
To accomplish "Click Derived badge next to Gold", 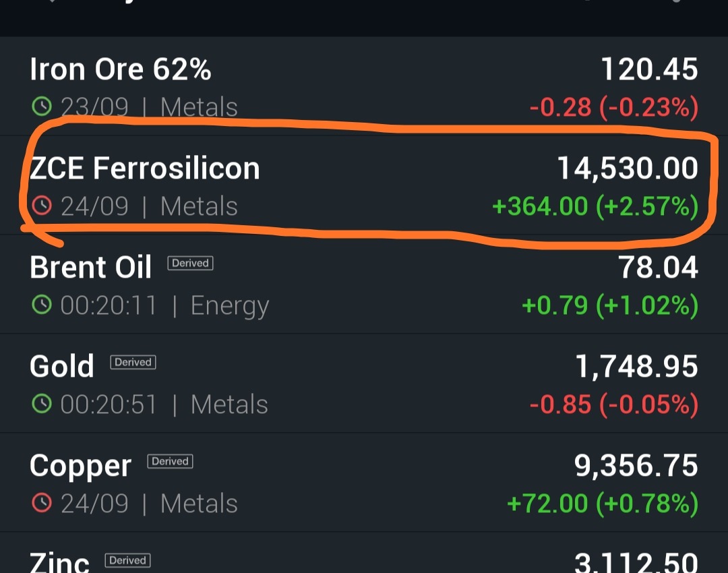I will coord(133,362).
